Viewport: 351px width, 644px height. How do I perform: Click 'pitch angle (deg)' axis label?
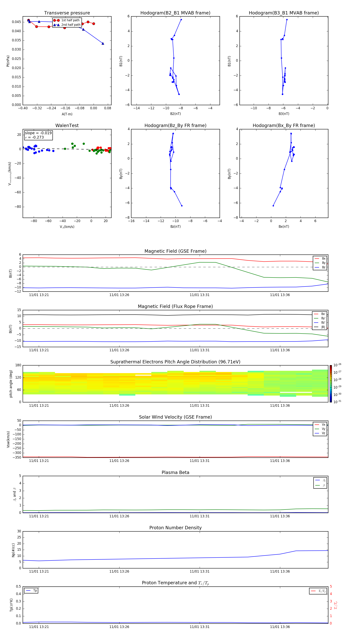tap(11, 384)
